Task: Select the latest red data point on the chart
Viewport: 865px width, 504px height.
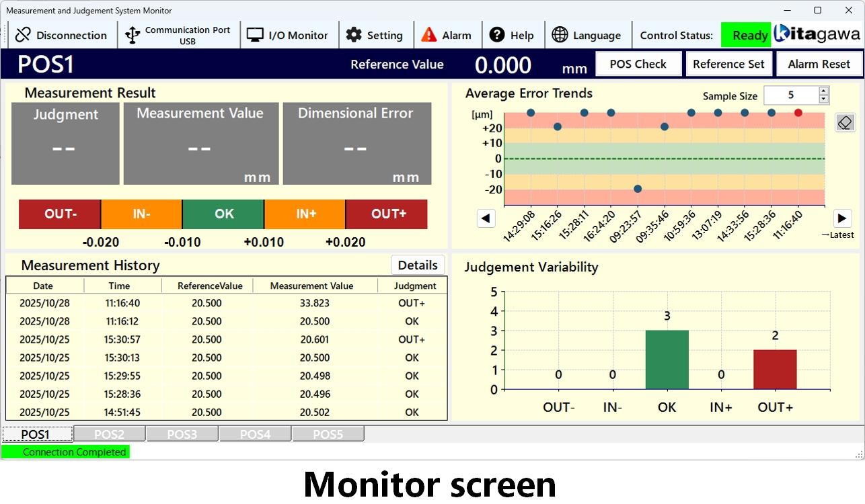Action: pos(798,113)
